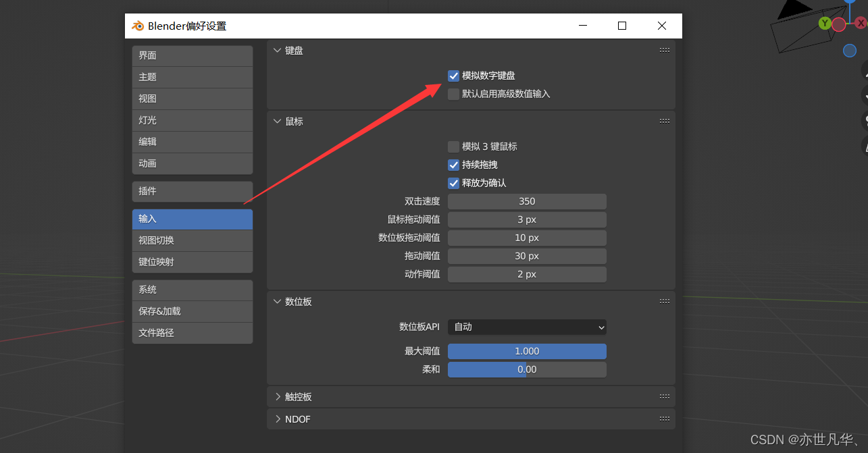The height and width of the screenshot is (453, 868).
Task: Enable 默认启用高级数值输入 checkbox
Action: (454, 94)
